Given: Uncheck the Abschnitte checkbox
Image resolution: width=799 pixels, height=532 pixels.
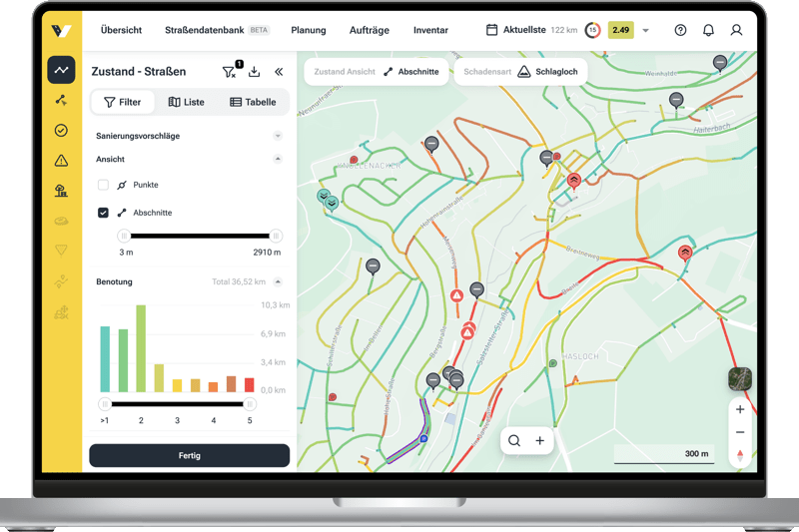Looking at the screenshot, I should tap(103, 213).
